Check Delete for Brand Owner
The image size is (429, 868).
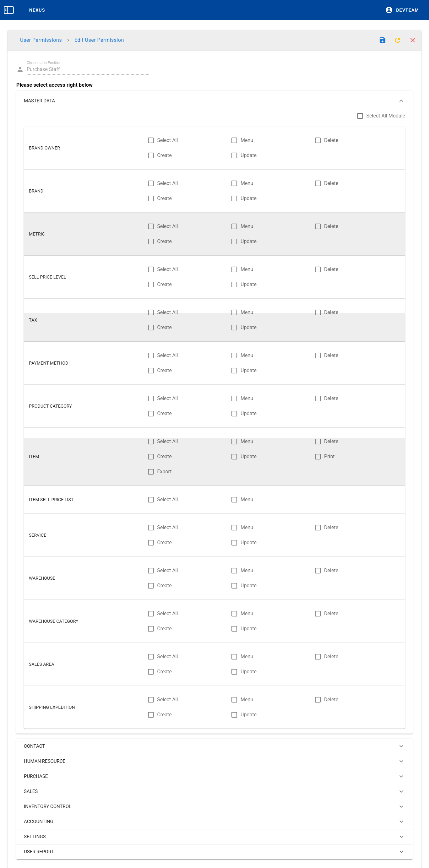tap(318, 140)
